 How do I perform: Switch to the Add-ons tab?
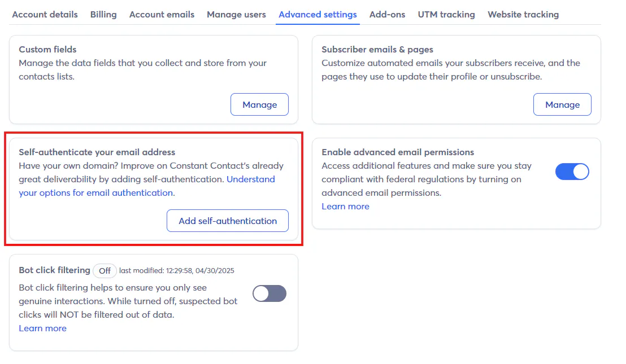coord(387,15)
